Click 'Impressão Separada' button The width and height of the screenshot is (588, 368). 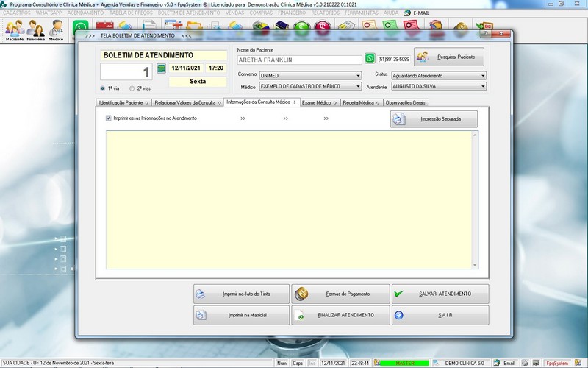(434, 119)
